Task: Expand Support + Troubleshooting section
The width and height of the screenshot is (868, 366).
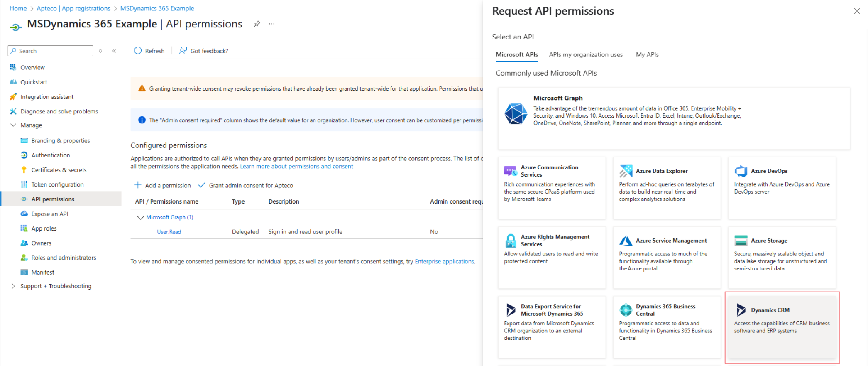Action: (13, 286)
